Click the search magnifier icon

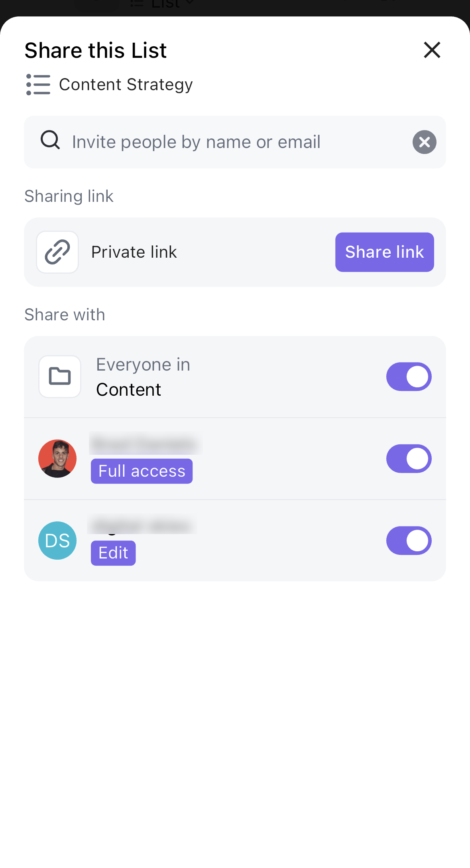point(50,140)
